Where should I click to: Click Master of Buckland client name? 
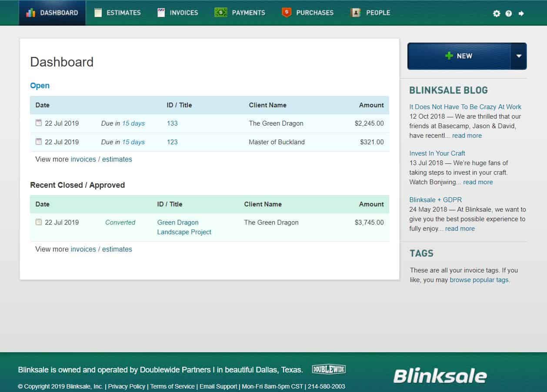pos(277,142)
